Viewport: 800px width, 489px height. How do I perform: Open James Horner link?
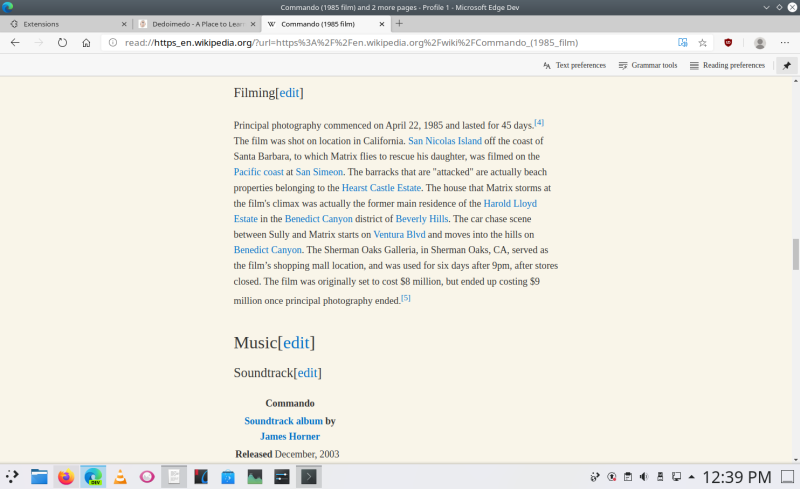click(x=290, y=436)
